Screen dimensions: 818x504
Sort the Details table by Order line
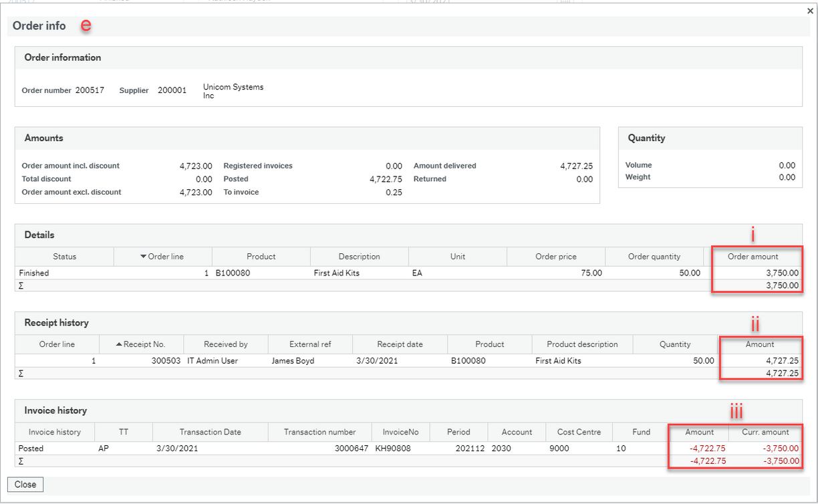(166, 256)
